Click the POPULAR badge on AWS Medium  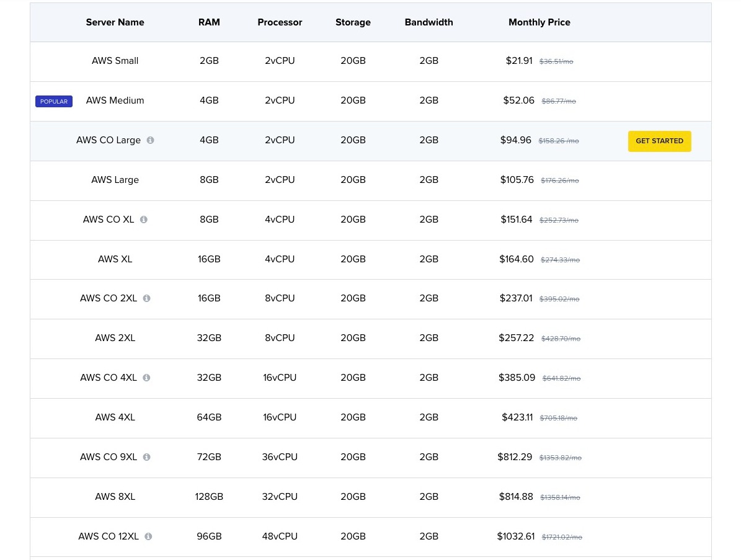(x=54, y=102)
